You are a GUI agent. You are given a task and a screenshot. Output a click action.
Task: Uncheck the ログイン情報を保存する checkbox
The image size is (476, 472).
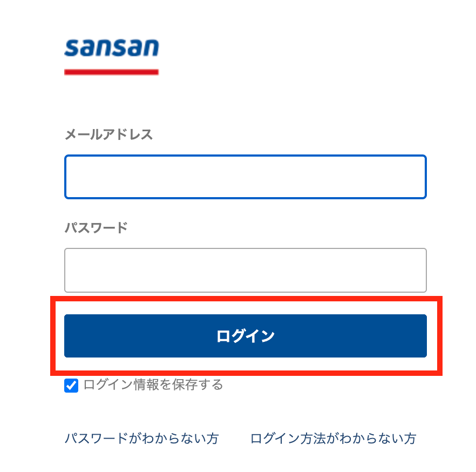(71, 386)
